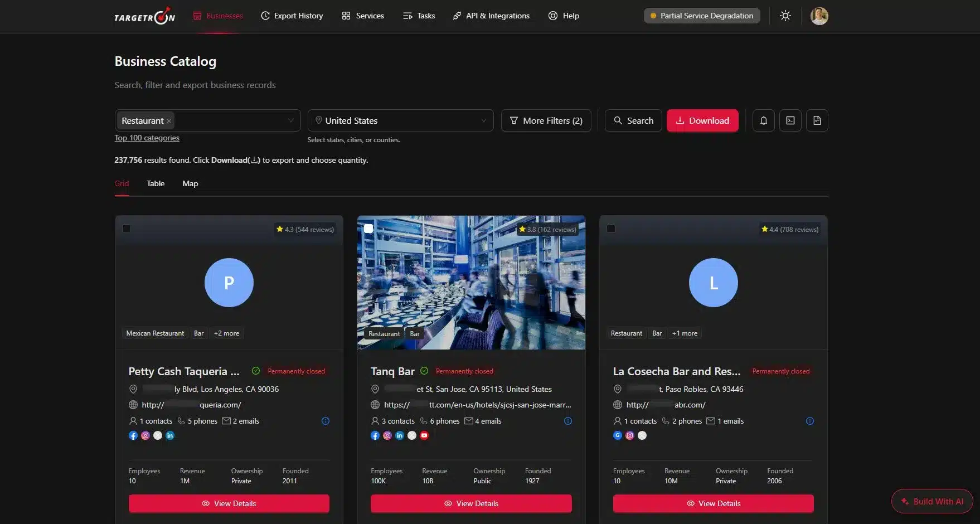Click the X social icon on Tanq Bar card
This screenshot has width=980, height=524.
[412, 436]
